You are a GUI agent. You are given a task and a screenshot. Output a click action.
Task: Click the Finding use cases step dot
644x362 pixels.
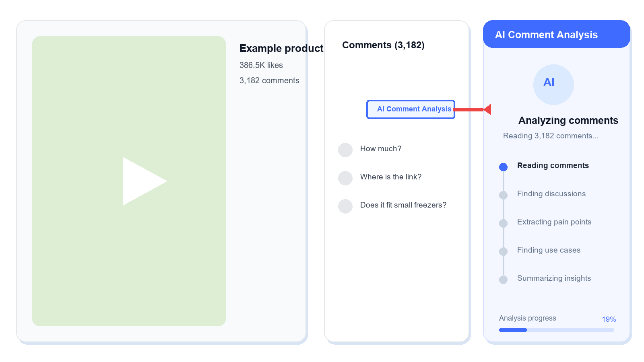coord(503,251)
